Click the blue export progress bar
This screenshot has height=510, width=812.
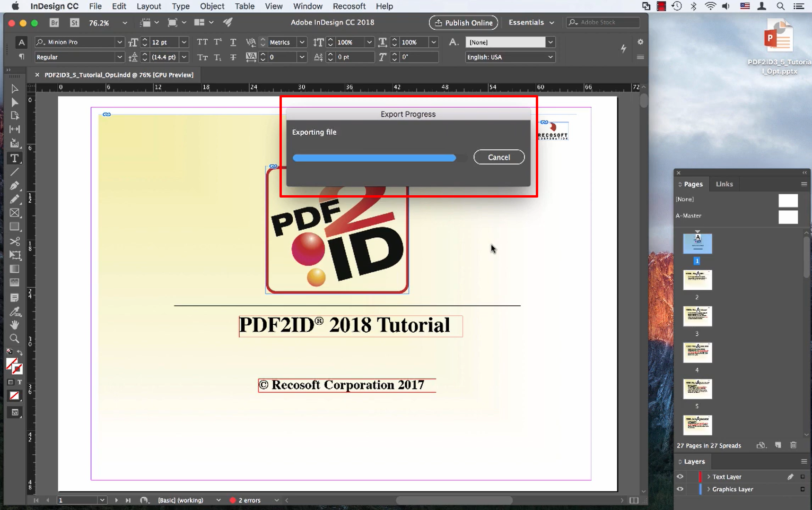pos(374,158)
